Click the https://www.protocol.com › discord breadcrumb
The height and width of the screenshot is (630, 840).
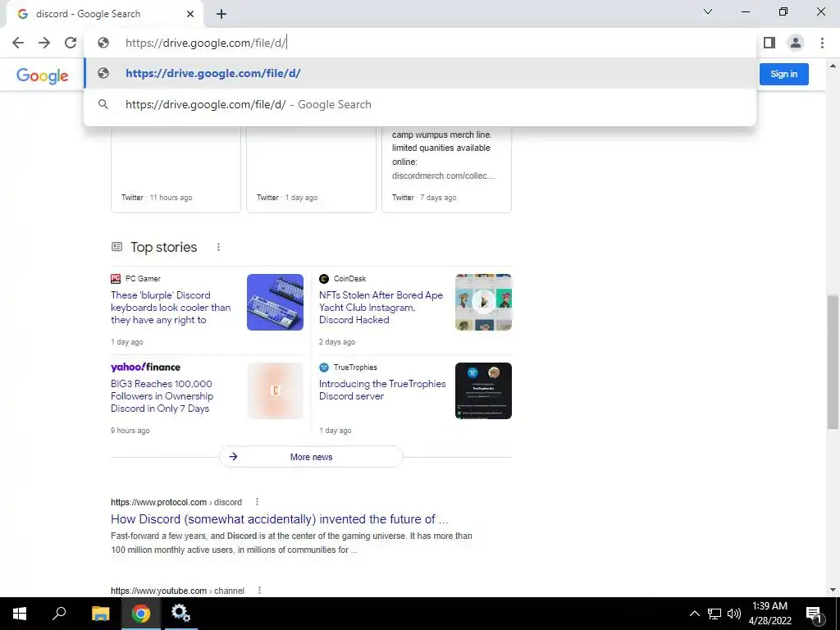tap(176, 502)
